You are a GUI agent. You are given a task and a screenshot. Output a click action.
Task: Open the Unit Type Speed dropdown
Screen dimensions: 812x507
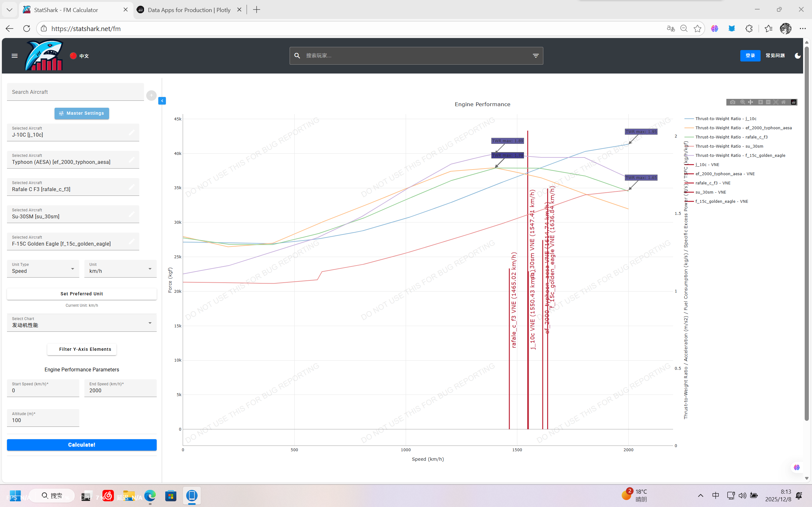point(43,269)
